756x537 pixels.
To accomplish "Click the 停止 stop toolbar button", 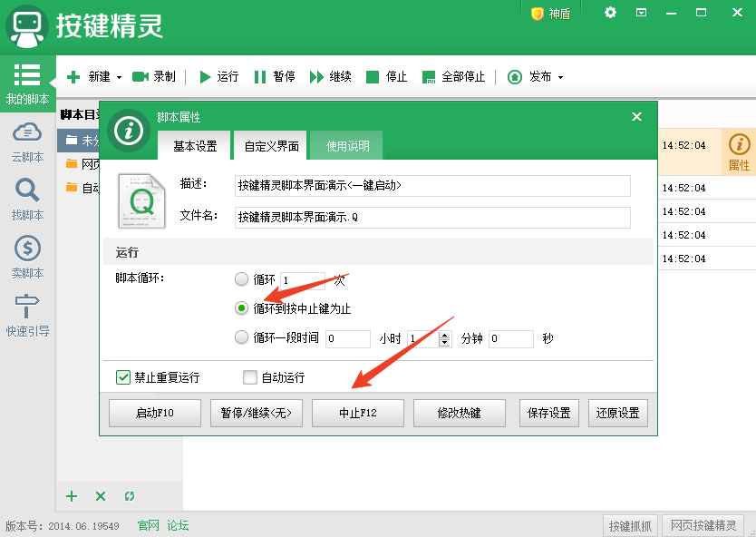I will (x=387, y=77).
